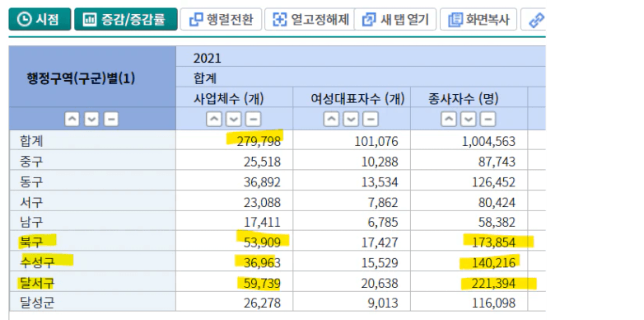Click 중구 business count 25,518
This screenshot has width=644, height=320.
(261, 161)
